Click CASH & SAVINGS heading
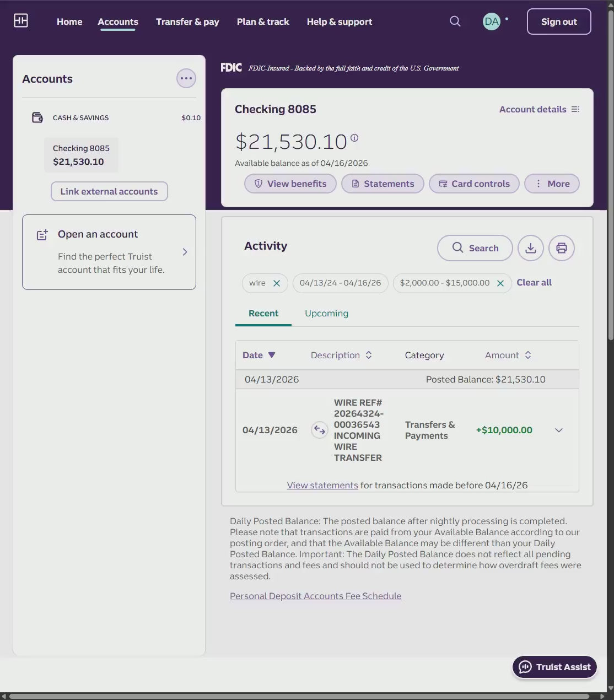The height and width of the screenshot is (700, 614). click(80, 117)
